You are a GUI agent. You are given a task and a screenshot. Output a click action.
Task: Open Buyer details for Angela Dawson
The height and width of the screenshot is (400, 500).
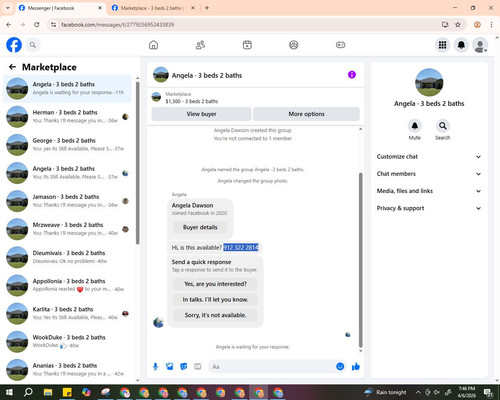point(200,227)
